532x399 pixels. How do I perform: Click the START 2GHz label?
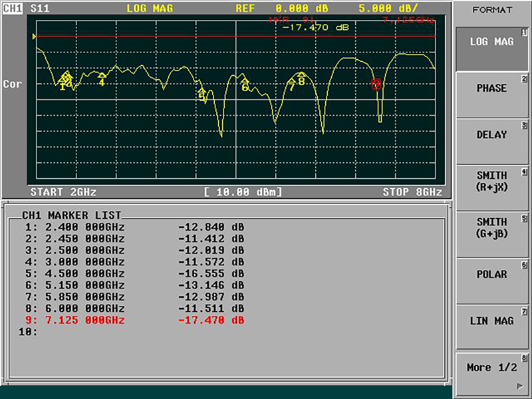pyautogui.click(x=63, y=192)
